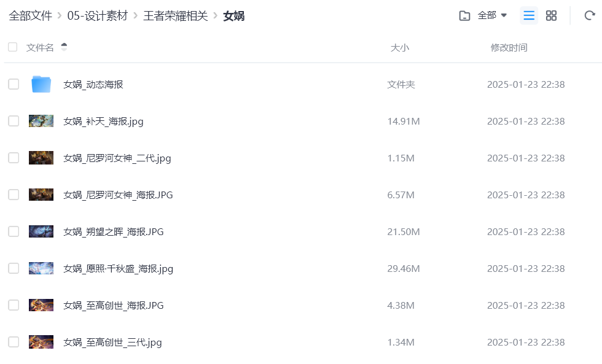Screen dimensions: 602x364
Task: Refresh the file list
Action: pos(590,16)
